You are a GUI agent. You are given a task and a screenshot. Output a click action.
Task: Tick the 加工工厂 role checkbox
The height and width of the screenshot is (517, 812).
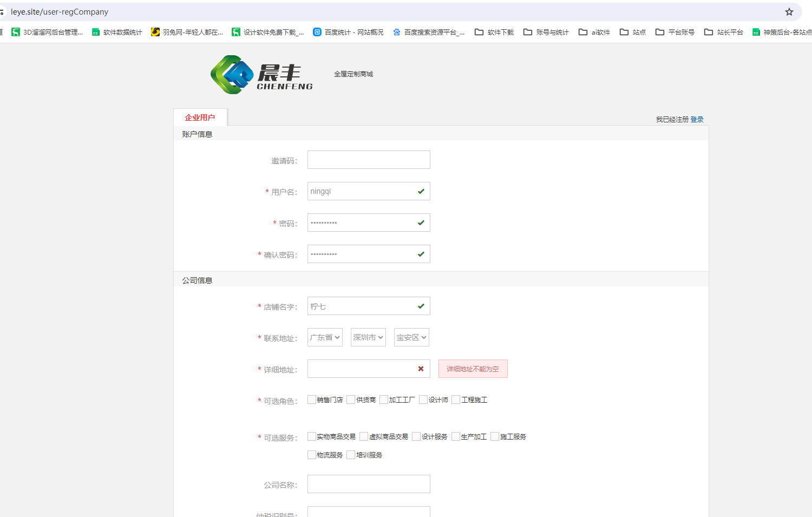click(x=384, y=400)
